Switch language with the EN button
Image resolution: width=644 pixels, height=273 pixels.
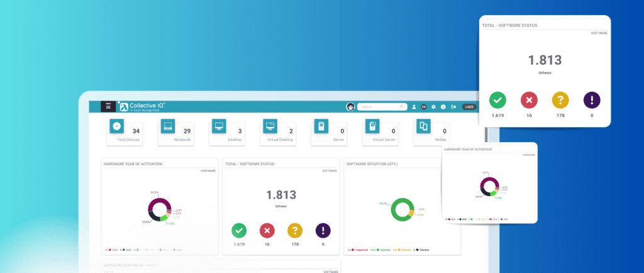(x=424, y=107)
